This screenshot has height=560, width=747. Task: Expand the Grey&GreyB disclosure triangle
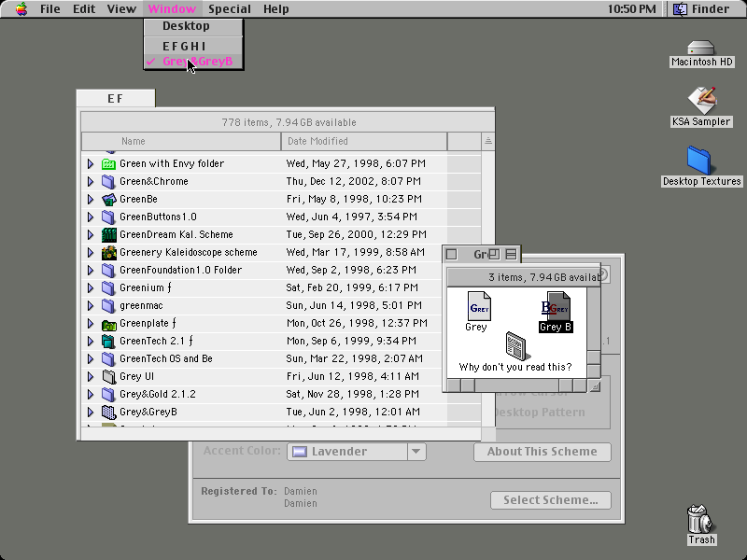(x=91, y=413)
